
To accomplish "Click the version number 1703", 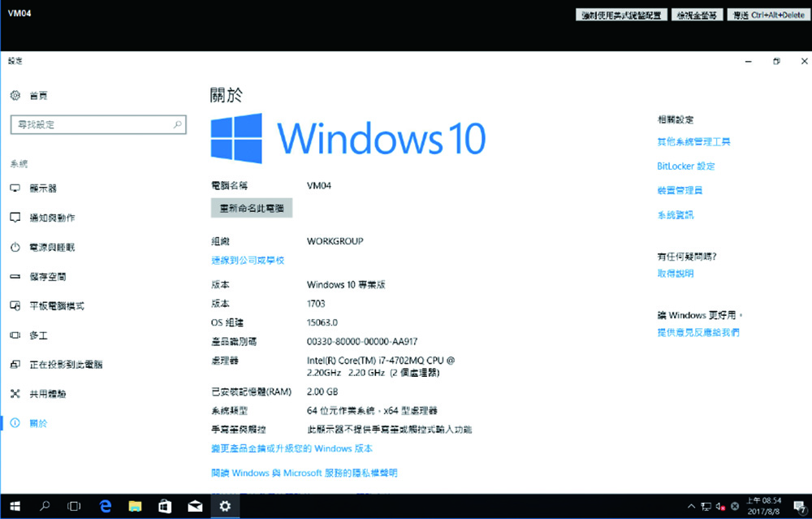I will [x=316, y=304].
